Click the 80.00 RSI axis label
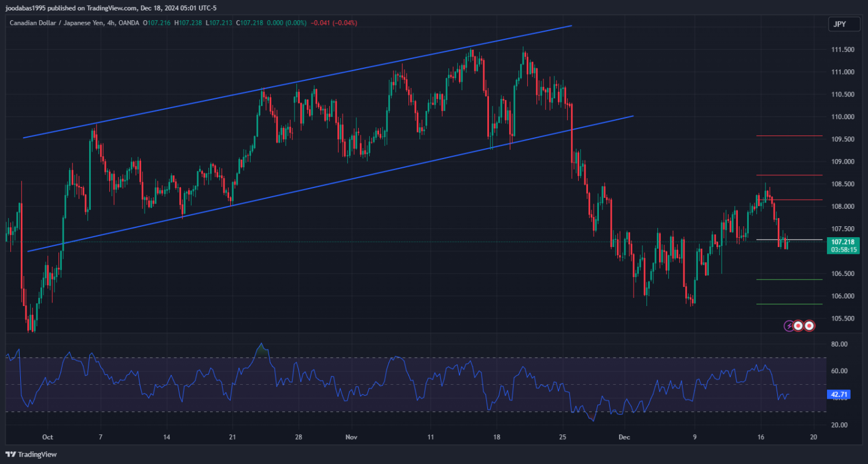868x464 pixels. (839, 344)
